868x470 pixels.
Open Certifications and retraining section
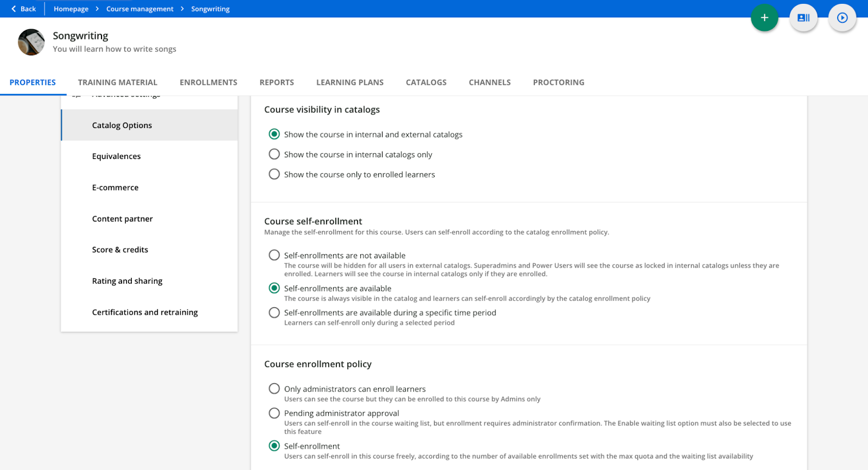145,313
